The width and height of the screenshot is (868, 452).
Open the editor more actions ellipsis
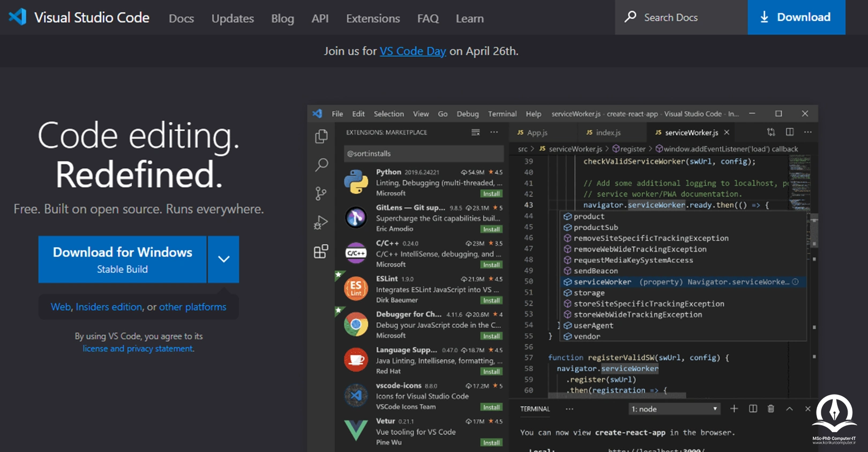[808, 132]
